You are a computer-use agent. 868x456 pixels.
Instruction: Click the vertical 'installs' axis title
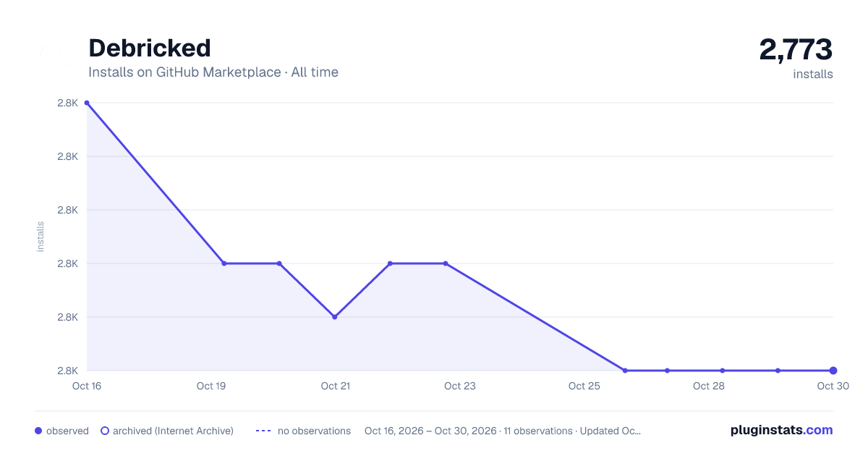click(x=41, y=237)
